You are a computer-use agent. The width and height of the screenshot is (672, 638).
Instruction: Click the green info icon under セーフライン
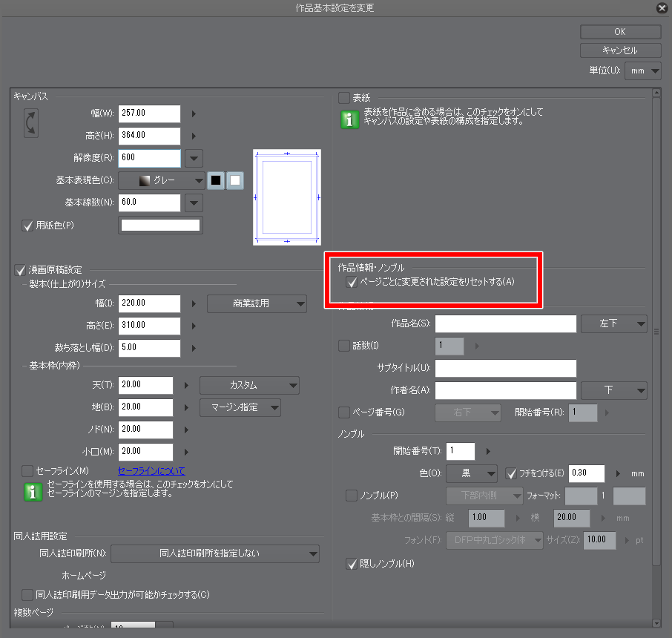click(x=33, y=492)
